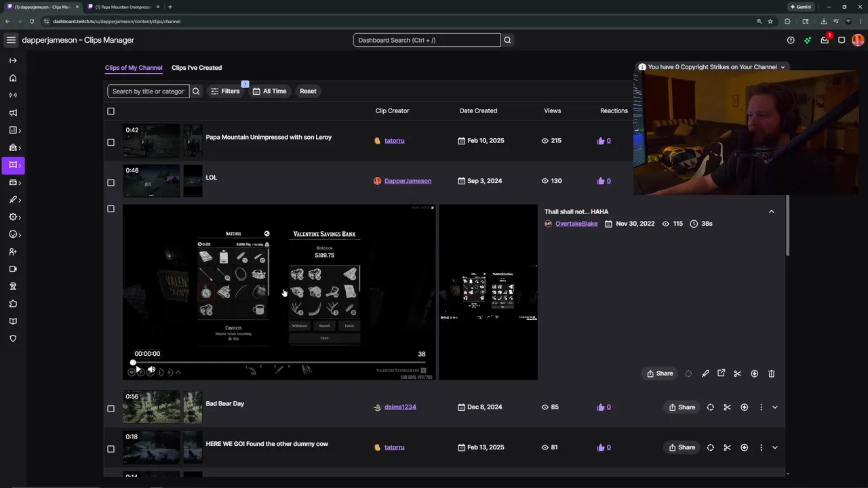The height and width of the screenshot is (488, 868).
Task: Open more options for Bad Bear Day
Action: (761, 407)
